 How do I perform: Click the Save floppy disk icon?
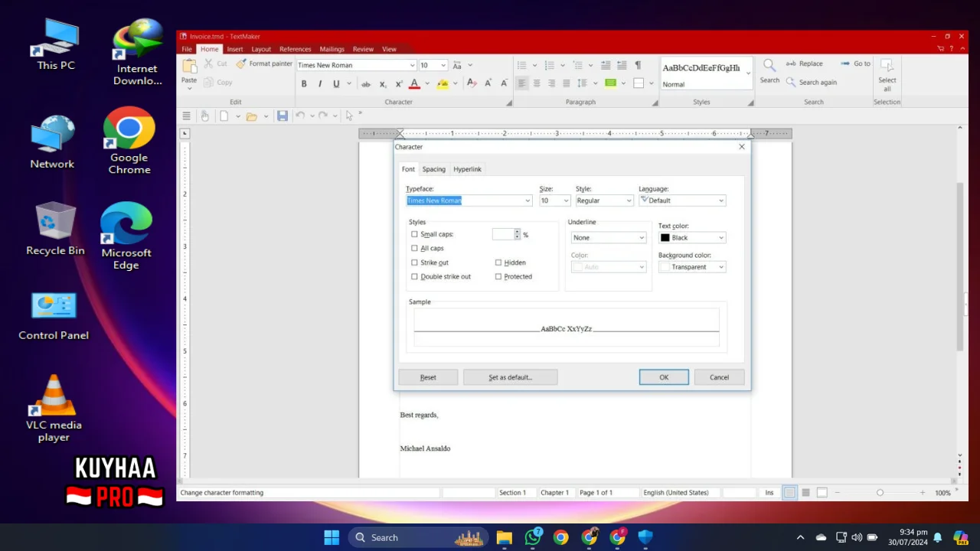(283, 116)
